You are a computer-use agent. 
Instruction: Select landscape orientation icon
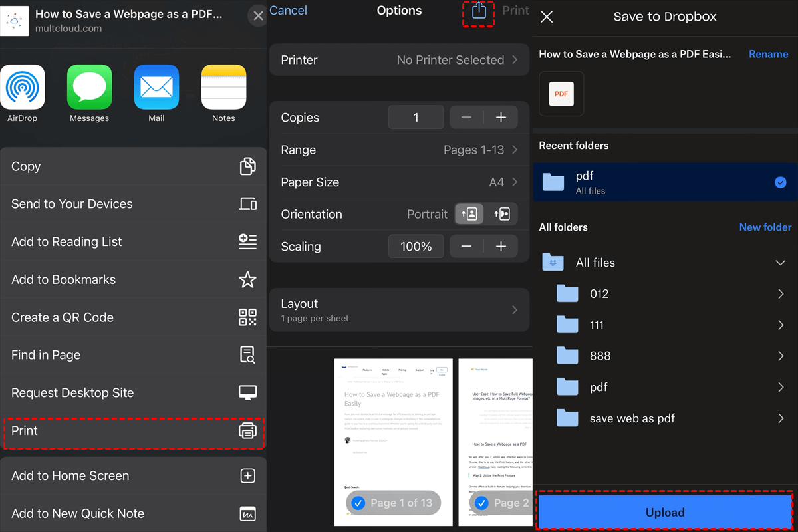point(502,214)
